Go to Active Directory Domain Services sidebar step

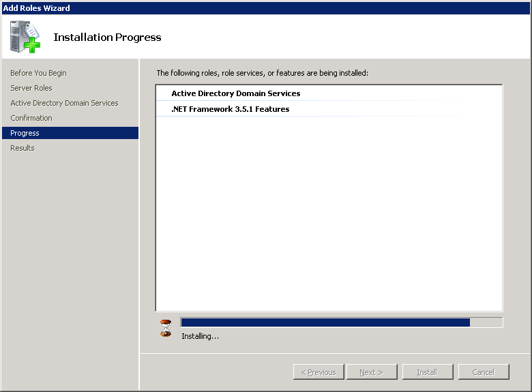tap(64, 103)
